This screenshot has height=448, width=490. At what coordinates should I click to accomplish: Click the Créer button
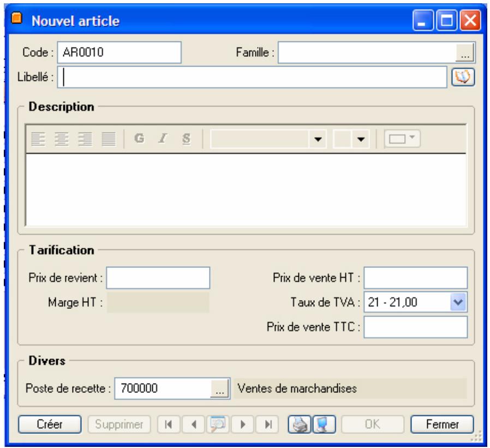click(x=50, y=424)
